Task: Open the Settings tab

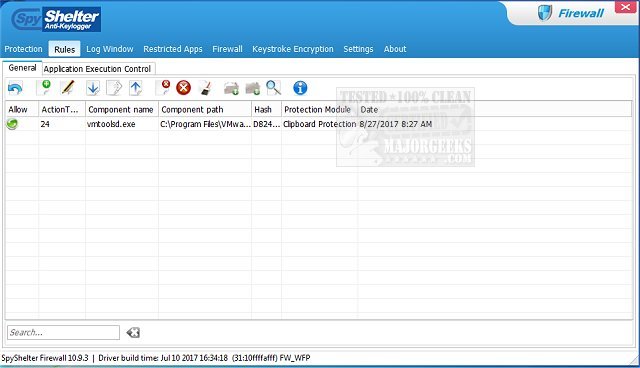Action: (358, 49)
